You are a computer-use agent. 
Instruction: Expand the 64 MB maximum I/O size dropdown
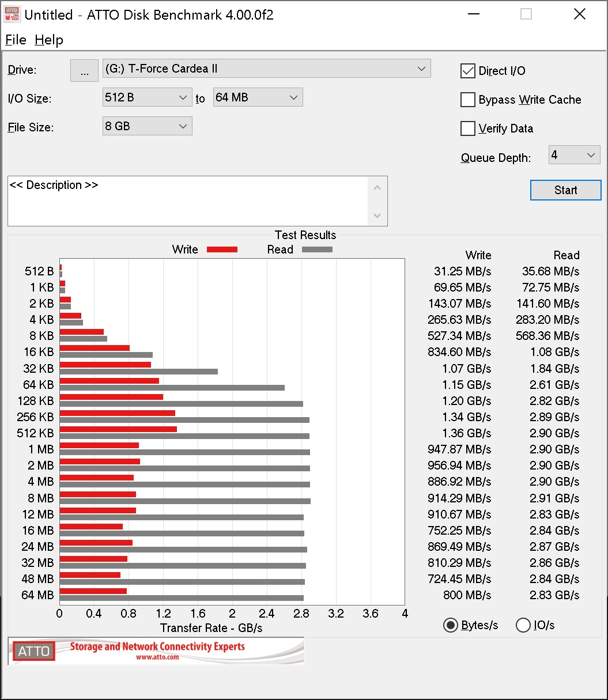(x=258, y=97)
